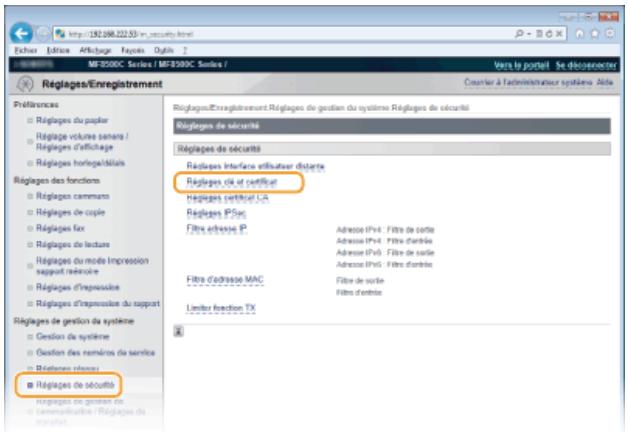Click the Vers le portail link
The height and width of the screenshot is (432, 628).
pyautogui.click(x=521, y=65)
